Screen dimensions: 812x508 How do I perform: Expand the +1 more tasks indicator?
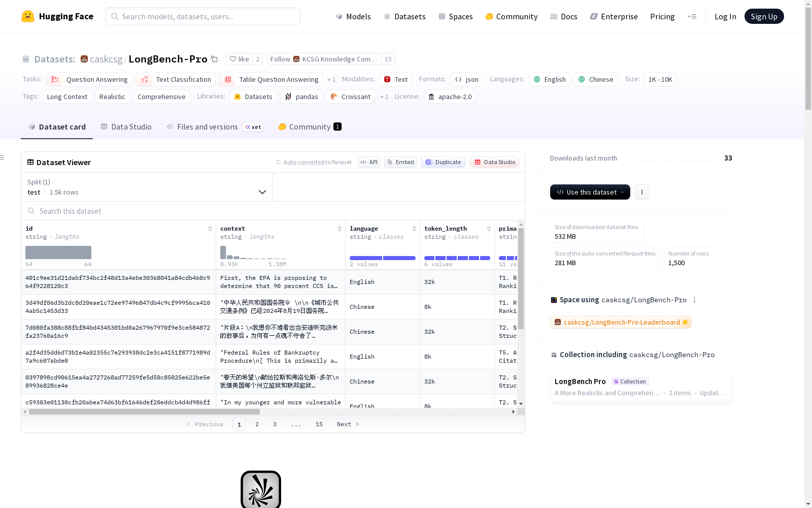point(331,79)
